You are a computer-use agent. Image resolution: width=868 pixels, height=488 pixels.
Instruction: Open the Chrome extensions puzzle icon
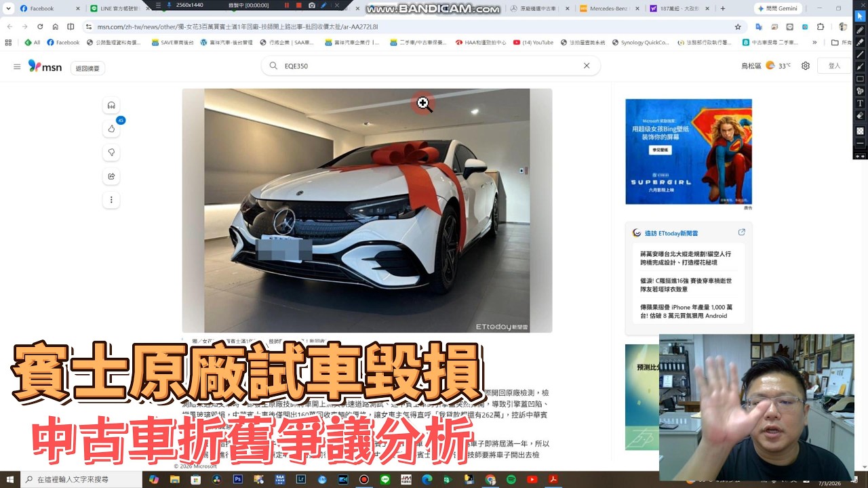click(x=821, y=26)
